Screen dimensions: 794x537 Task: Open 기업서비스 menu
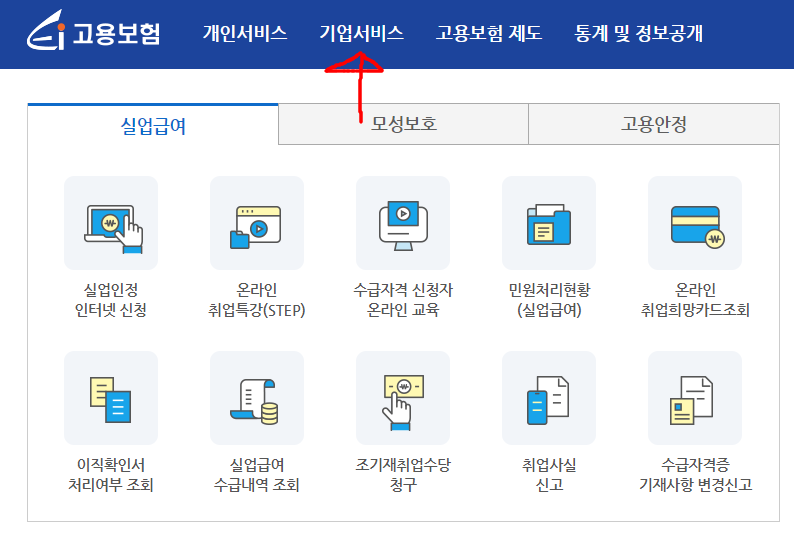point(362,33)
